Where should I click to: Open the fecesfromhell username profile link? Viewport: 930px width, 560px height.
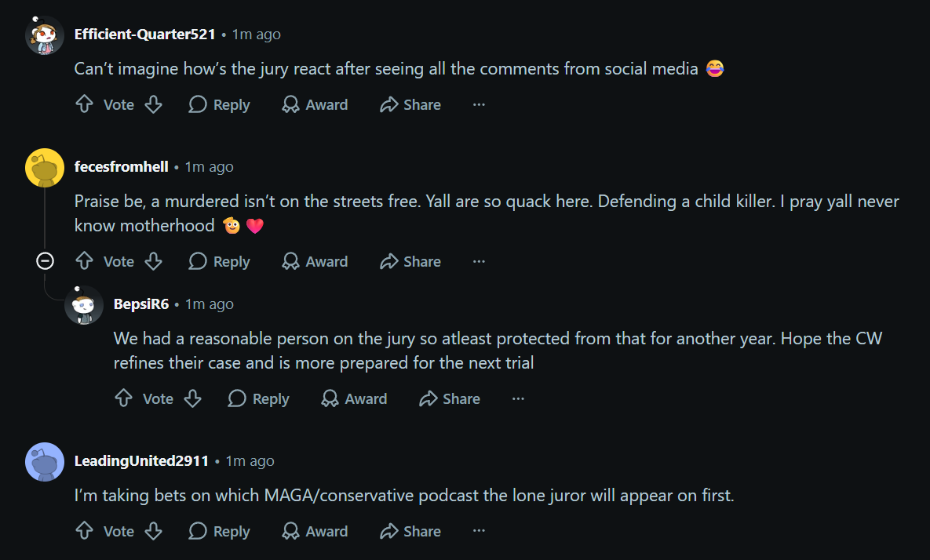(x=122, y=167)
